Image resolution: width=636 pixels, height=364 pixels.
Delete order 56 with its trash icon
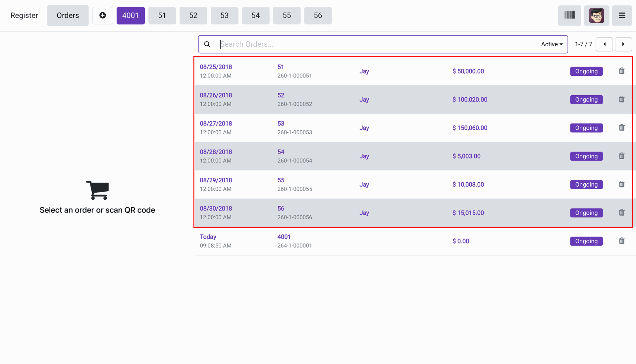622,212
